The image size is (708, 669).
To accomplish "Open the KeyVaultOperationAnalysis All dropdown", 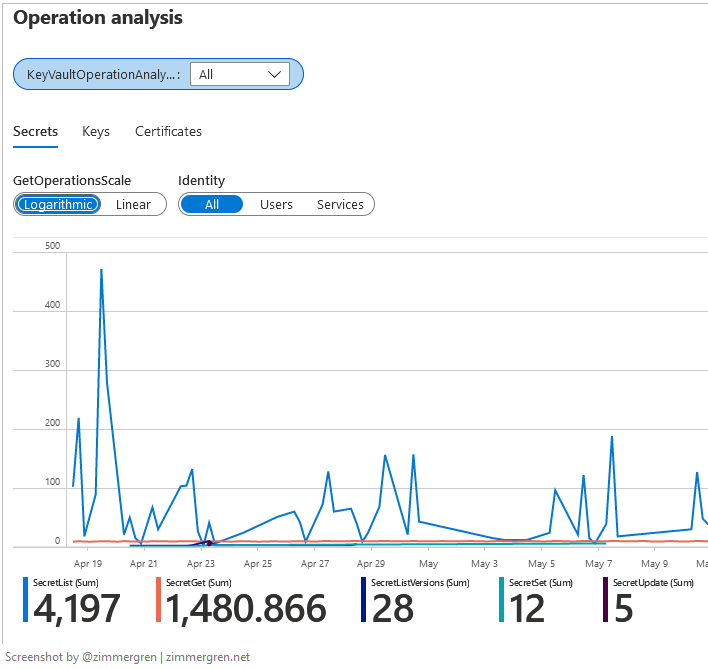I will click(x=239, y=74).
